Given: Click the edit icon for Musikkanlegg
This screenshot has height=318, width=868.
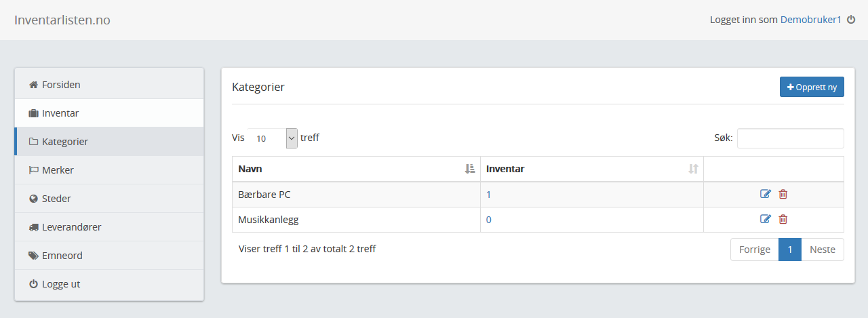Looking at the screenshot, I should [766, 219].
